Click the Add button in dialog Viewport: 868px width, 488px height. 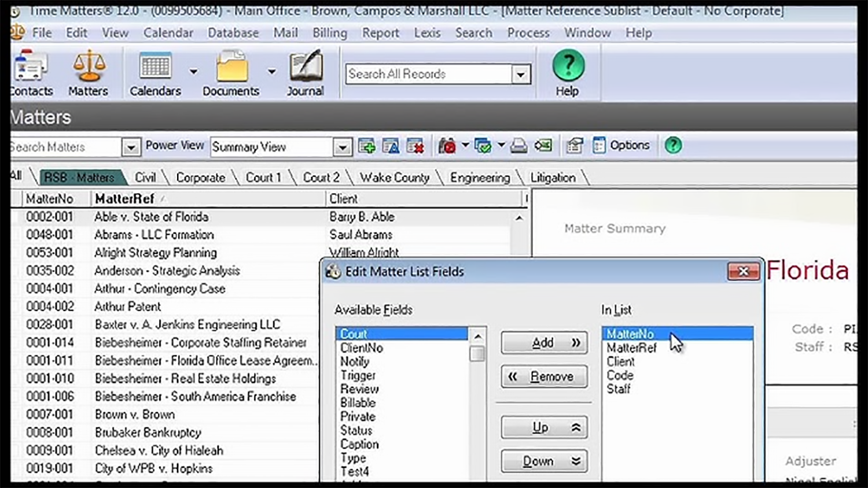[544, 343]
